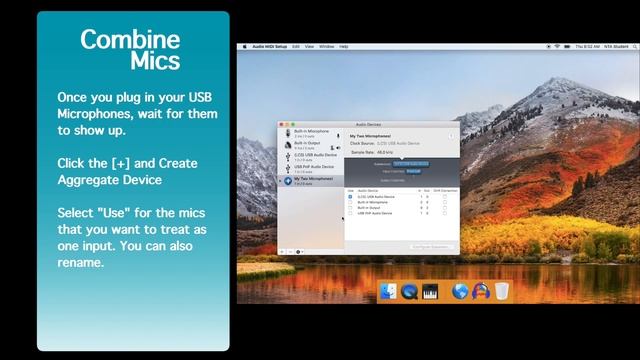Click the plus button to add a device
640x360 pixels.
click(282, 252)
